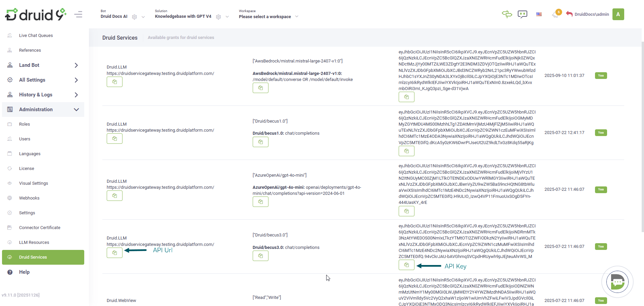644x306 pixels.
Task: Open LLM Resources in sidebar
Action: (x=34, y=243)
